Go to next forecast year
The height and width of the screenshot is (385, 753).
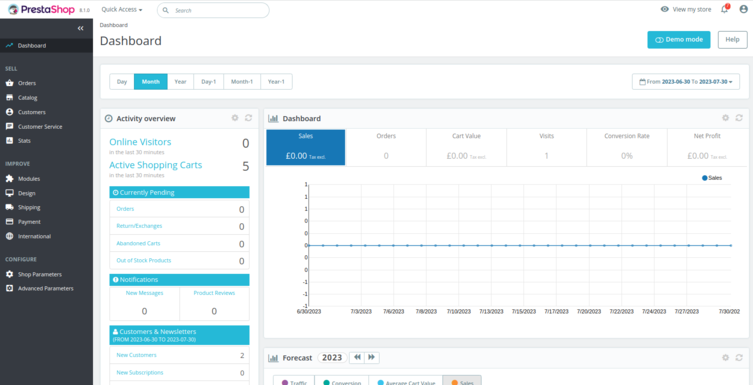372,358
